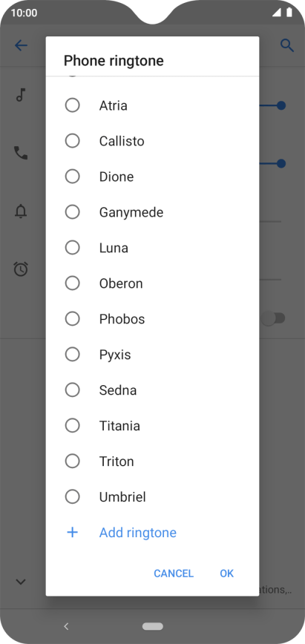
Task: Tap the home pill navigation button
Action: pos(153,626)
